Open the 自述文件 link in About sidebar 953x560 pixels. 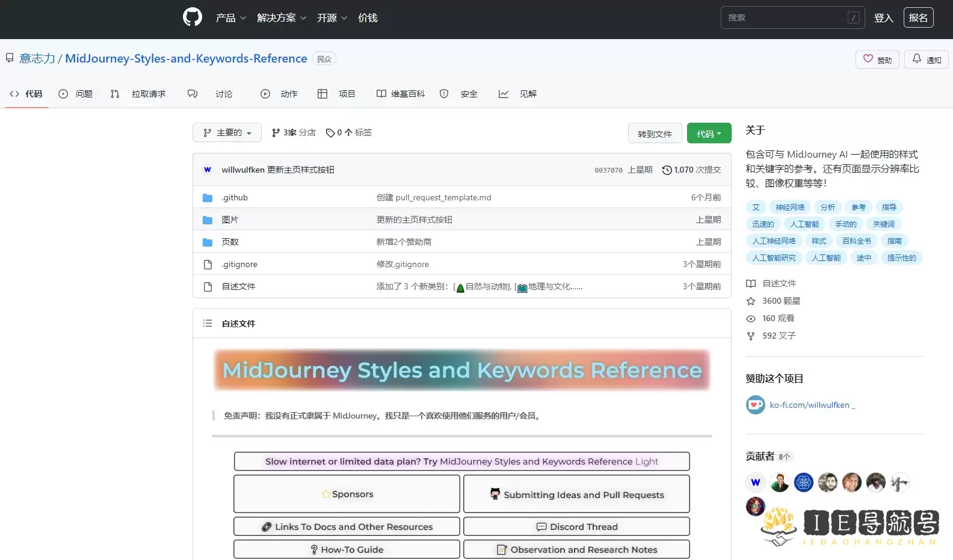(x=771, y=283)
